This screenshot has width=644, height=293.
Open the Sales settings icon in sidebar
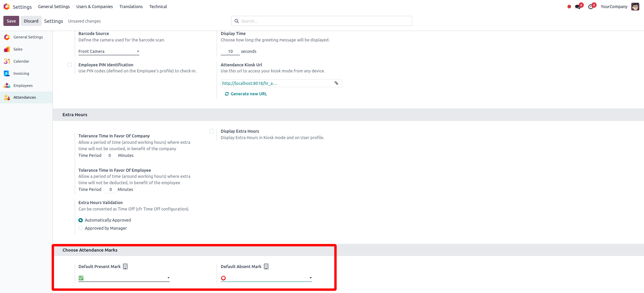click(x=7, y=49)
